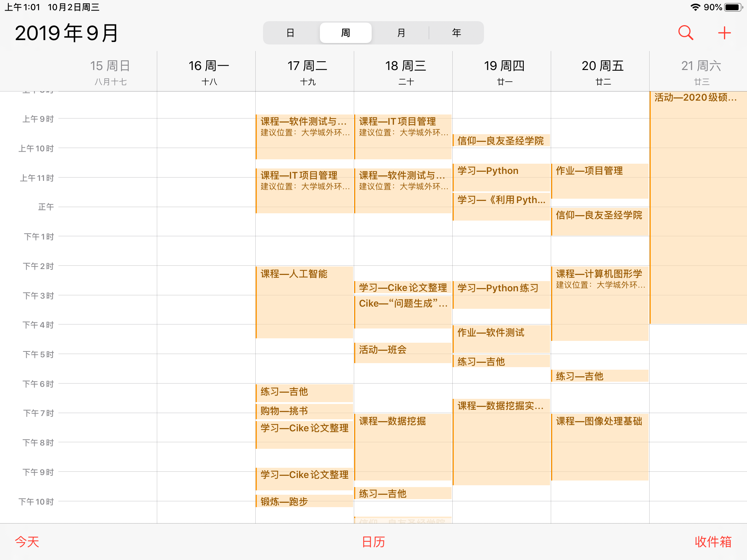Open Tuesday 9am 课程—软件测试与 event
Image resolution: width=747 pixels, height=560 pixels.
pyautogui.click(x=305, y=137)
